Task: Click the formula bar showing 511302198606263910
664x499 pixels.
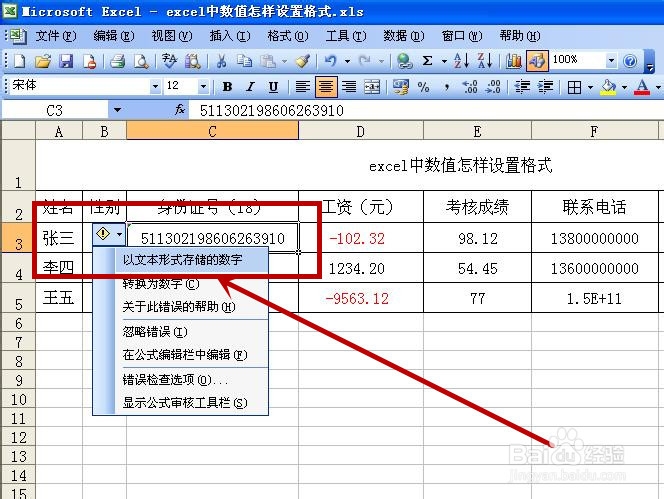Action: click(426, 111)
